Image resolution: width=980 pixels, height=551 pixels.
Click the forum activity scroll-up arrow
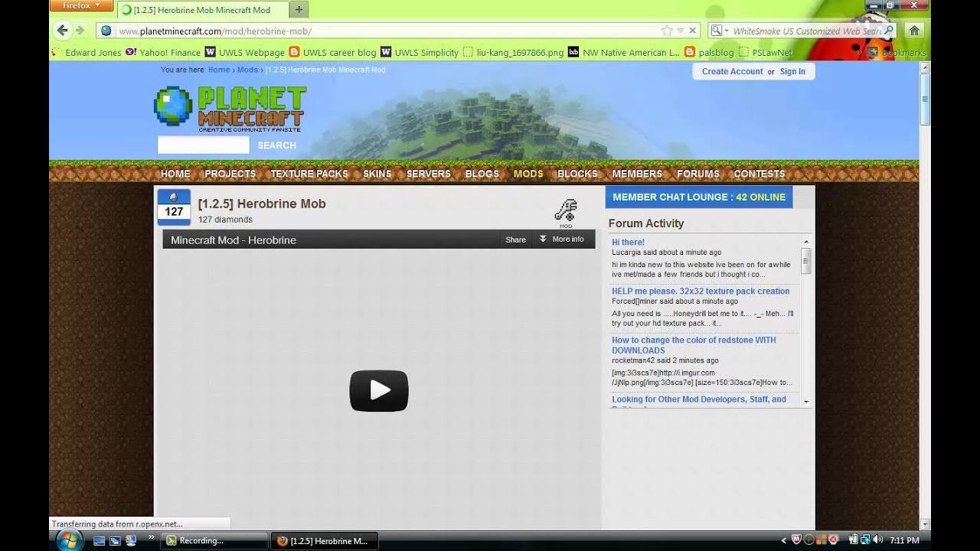[806, 241]
